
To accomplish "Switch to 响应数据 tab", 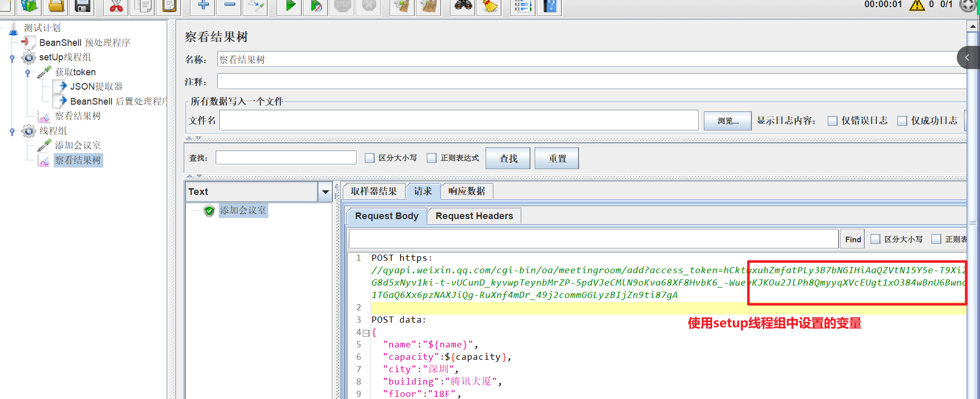I will tap(467, 191).
